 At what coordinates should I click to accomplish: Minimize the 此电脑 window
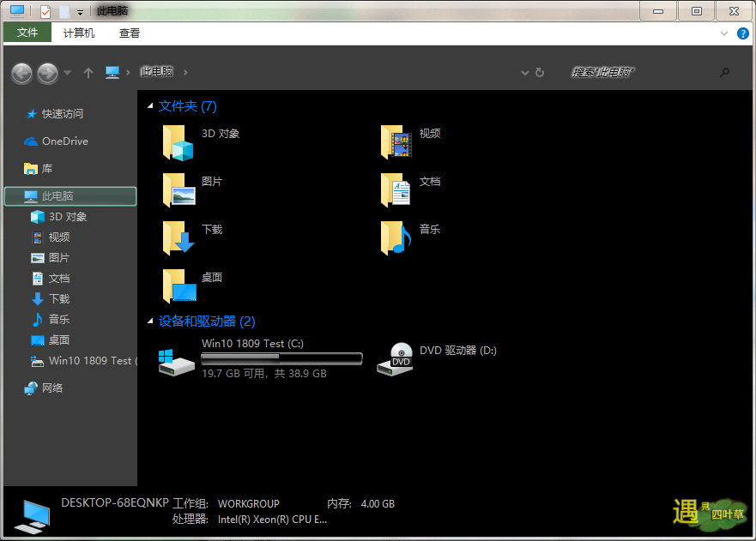658,10
